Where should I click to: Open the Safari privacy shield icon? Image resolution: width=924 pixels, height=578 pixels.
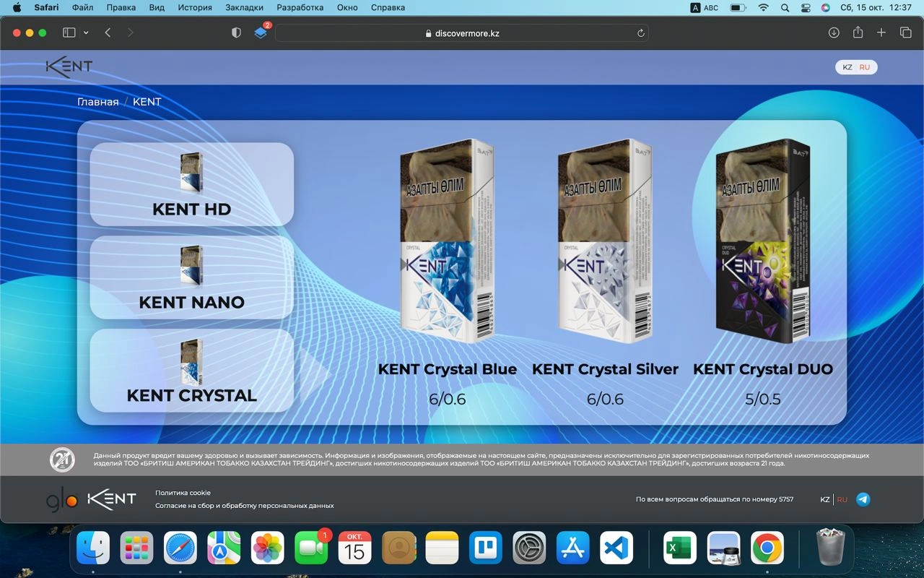(x=236, y=33)
